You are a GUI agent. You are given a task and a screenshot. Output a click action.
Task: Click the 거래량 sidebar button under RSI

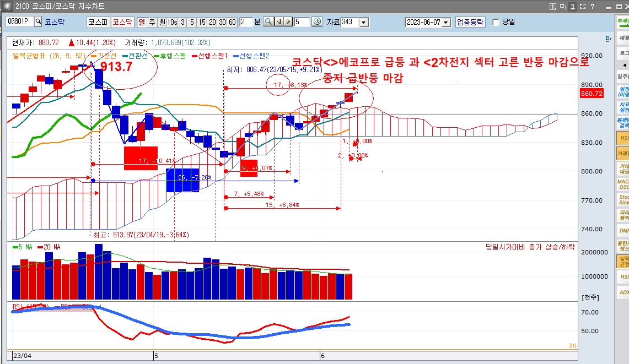[623, 154]
